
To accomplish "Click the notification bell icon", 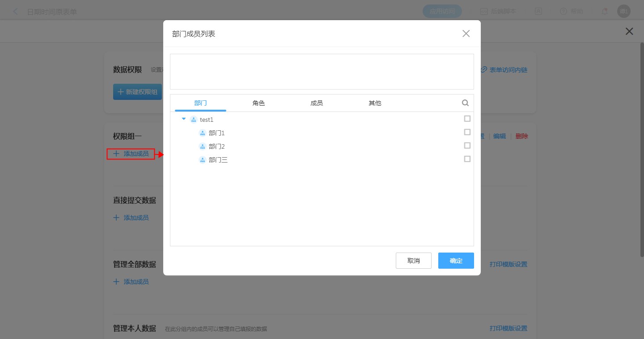I will coord(605,12).
